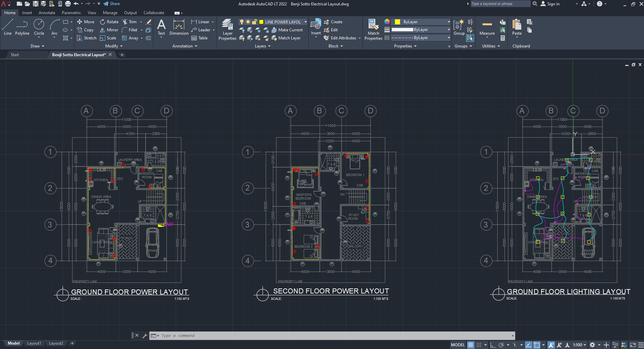Select the Line drawing tool
Image resolution: width=644 pixels, height=349 pixels.
pyautogui.click(x=8, y=27)
